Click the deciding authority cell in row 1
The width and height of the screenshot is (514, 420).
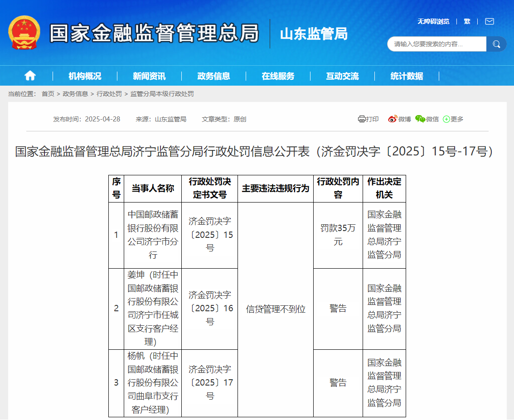tap(384, 235)
